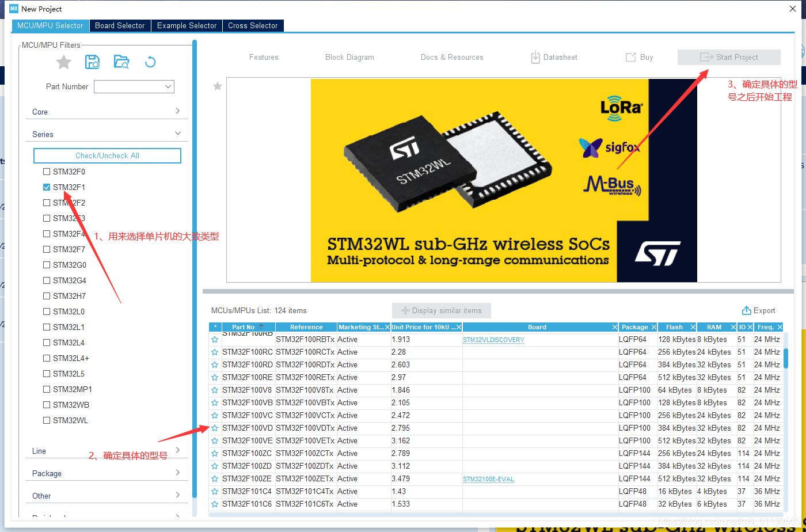Click the load saved search folder icon

121,62
